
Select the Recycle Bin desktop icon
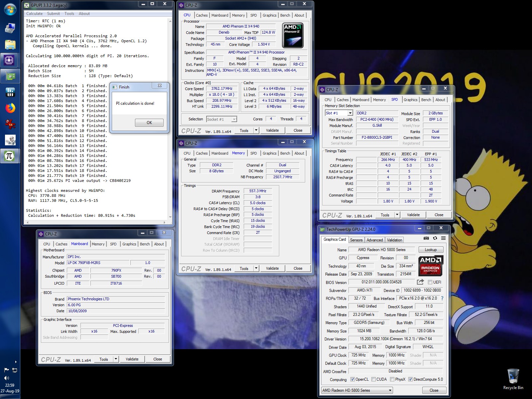point(513,379)
